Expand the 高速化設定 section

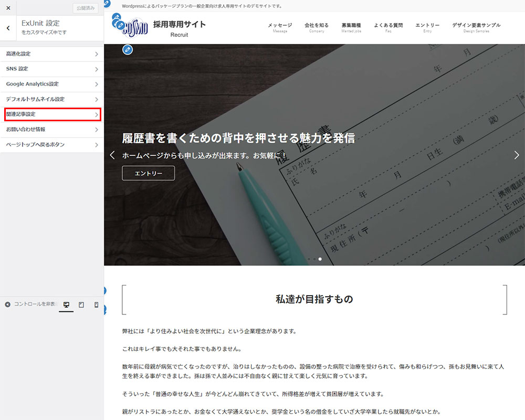[51, 54]
